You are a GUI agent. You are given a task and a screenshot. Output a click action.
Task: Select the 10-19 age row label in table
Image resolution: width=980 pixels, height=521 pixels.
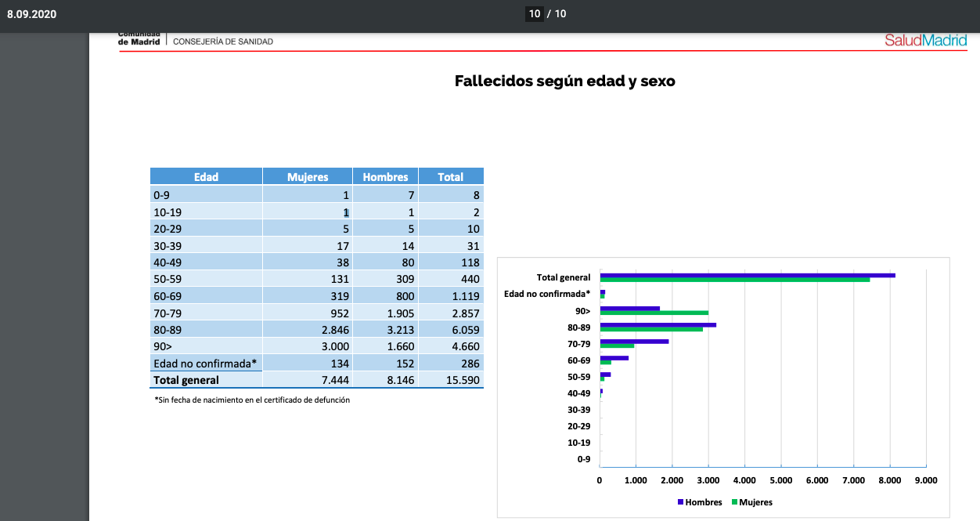tap(167, 212)
